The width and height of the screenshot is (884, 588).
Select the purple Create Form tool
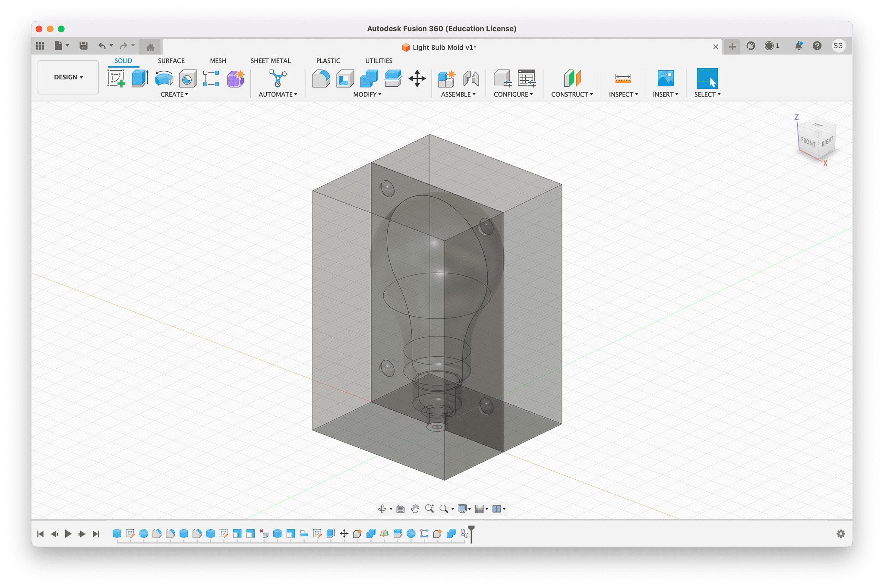[x=236, y=79]
